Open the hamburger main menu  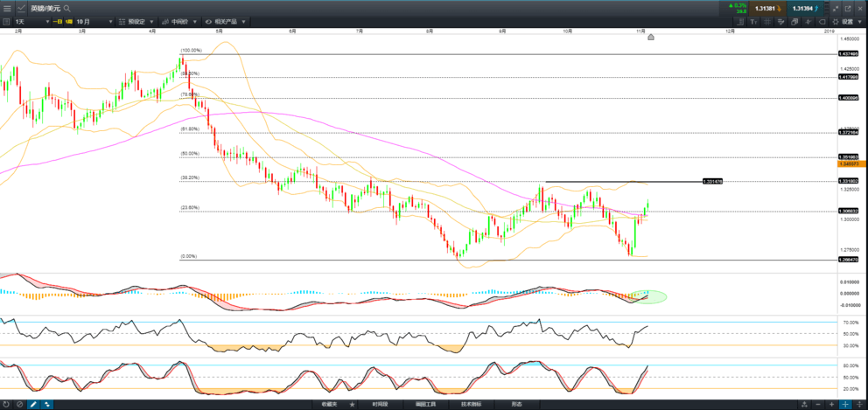pyautogui.click(x=7, y=8)
